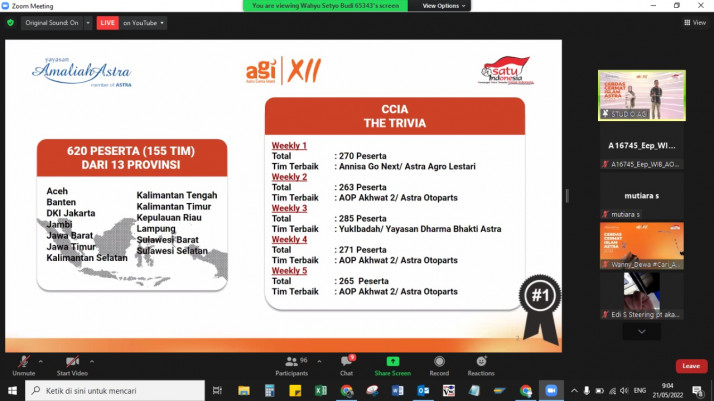
Task: Open the Reactions menu
Action: pos(481,361)
